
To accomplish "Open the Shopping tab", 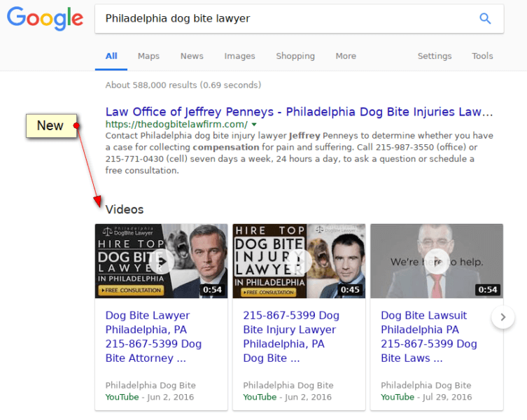I will (x=295, y=56).
